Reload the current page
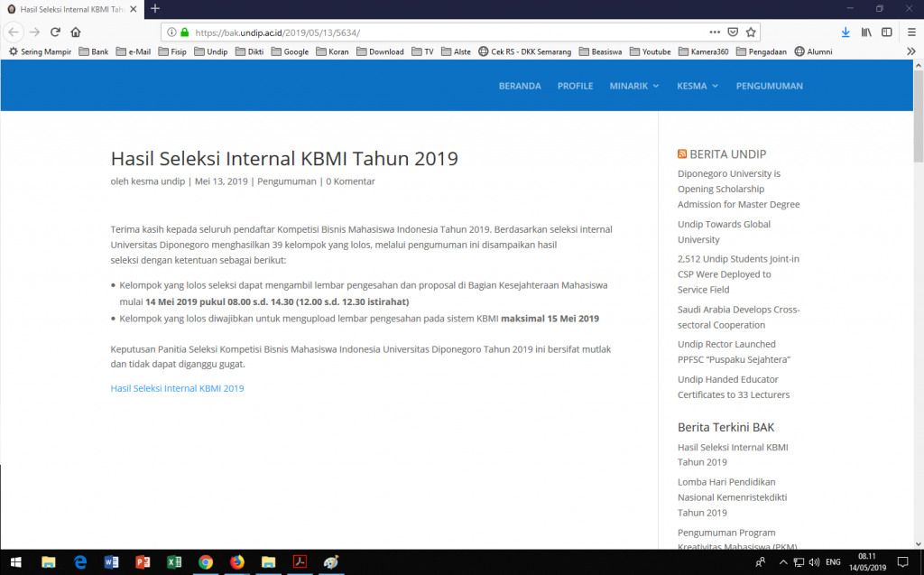Viewport: 924px width, 575px height. tap(55, 32)
